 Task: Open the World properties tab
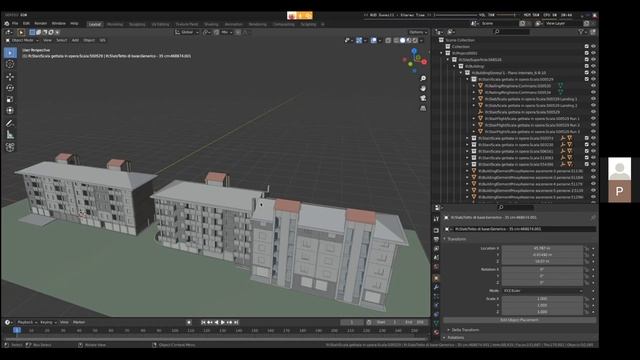click(436, 267)
